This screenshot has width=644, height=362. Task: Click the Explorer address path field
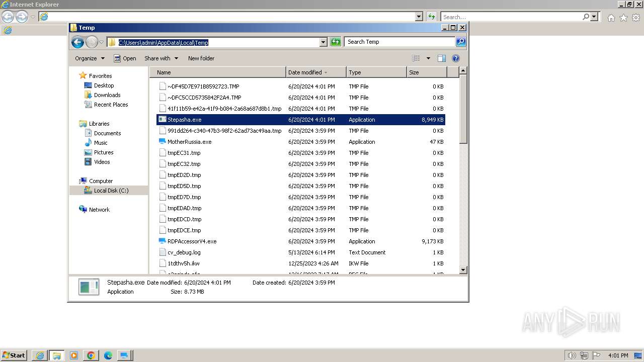(x=213, y=42)
